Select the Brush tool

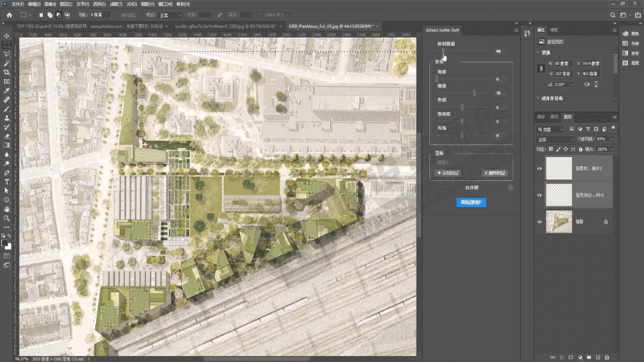[7, 109]
